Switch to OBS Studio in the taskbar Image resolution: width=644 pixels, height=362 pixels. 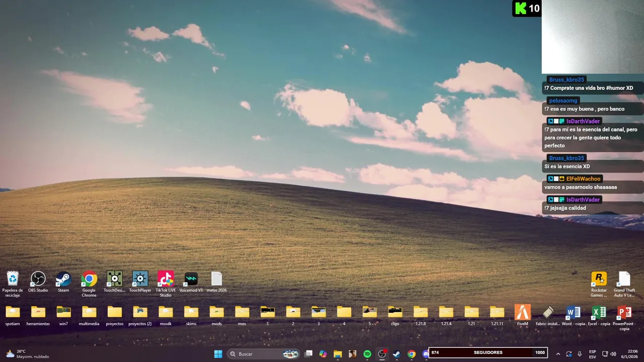pyautogui.click(x=382, y=354)
